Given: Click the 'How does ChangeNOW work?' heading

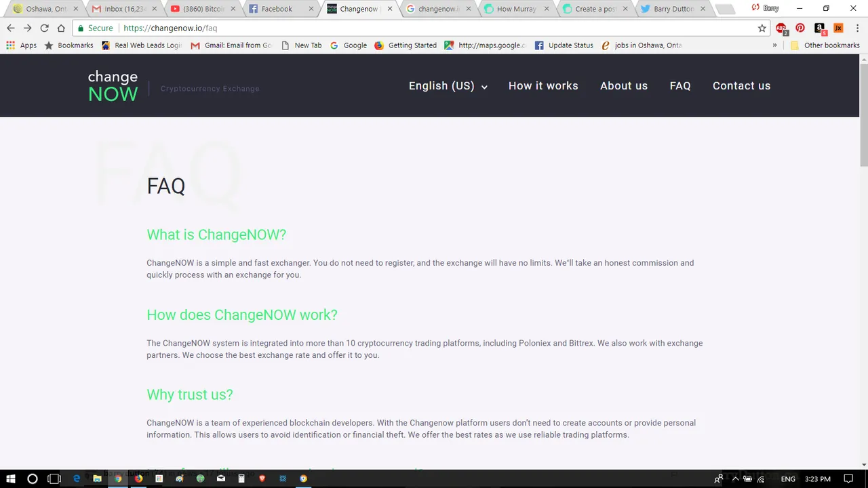Looking at the screenshot, I should [x=242, y=314].
